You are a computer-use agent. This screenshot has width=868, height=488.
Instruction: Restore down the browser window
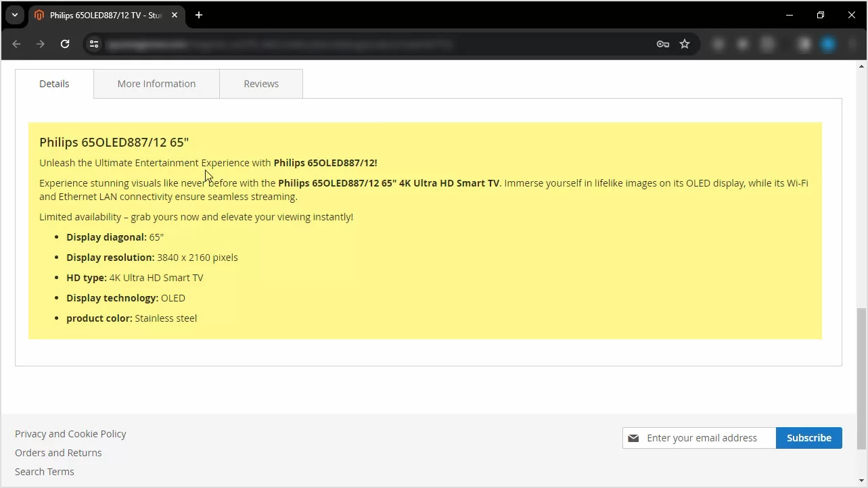coord(821,15)
